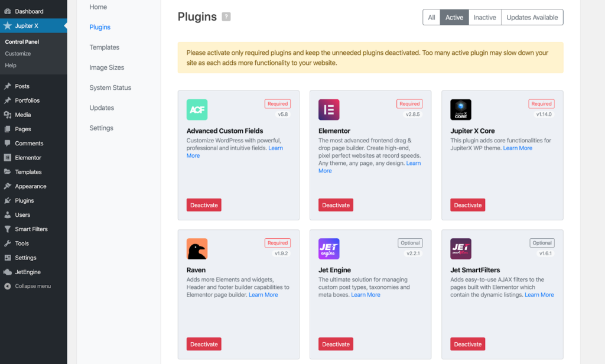Click the question mark help icon beside Plugins
The width and height of the screenshot is (605, 364).
pos(226,17)
